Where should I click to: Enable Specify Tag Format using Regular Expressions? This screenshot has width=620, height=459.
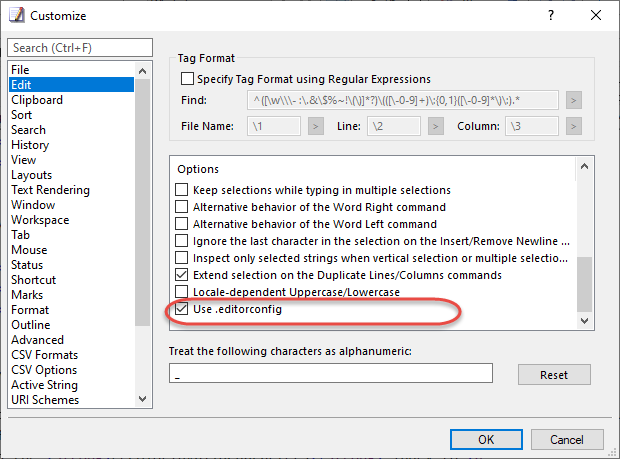[x=187, y=79]
